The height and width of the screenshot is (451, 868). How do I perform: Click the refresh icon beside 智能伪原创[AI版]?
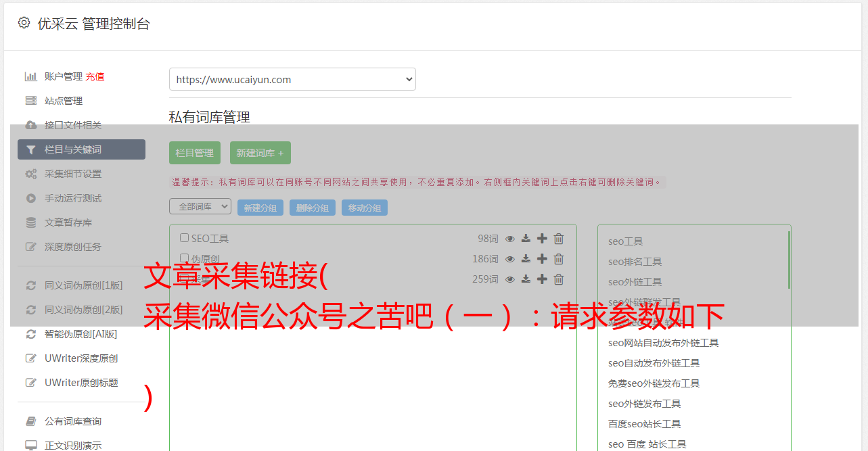point(31,334)
